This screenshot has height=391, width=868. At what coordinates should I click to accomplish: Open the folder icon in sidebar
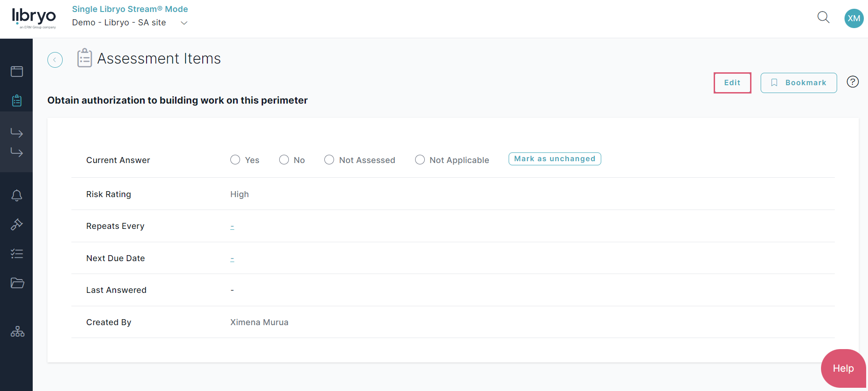(x=17, y=283)
